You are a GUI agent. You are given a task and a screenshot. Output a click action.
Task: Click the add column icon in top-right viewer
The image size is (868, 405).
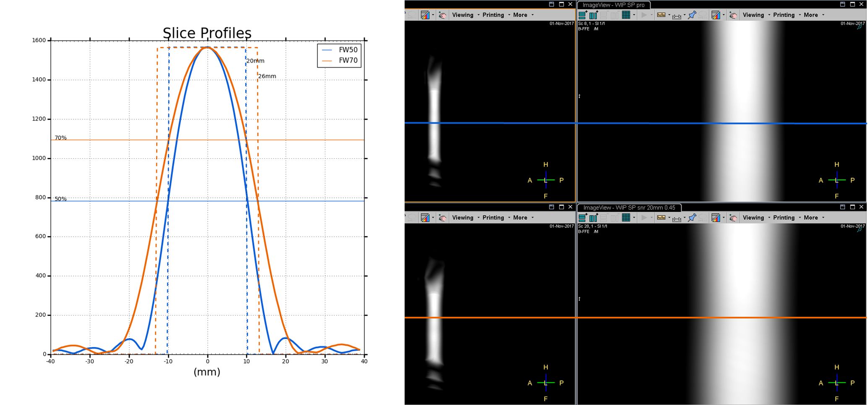[x=593, y=15]
